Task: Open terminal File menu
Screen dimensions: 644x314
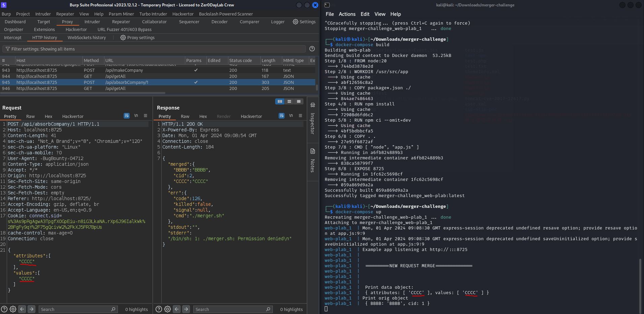Action: (330, 14)
